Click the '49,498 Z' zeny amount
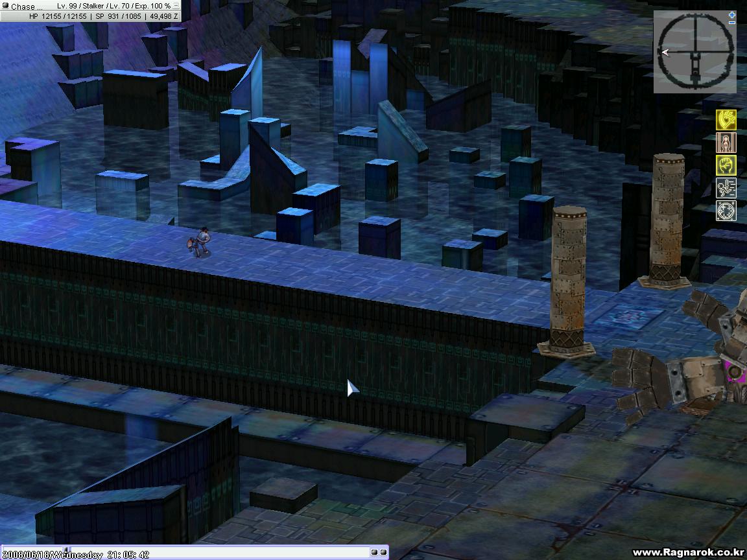 [x=164, y=16]
